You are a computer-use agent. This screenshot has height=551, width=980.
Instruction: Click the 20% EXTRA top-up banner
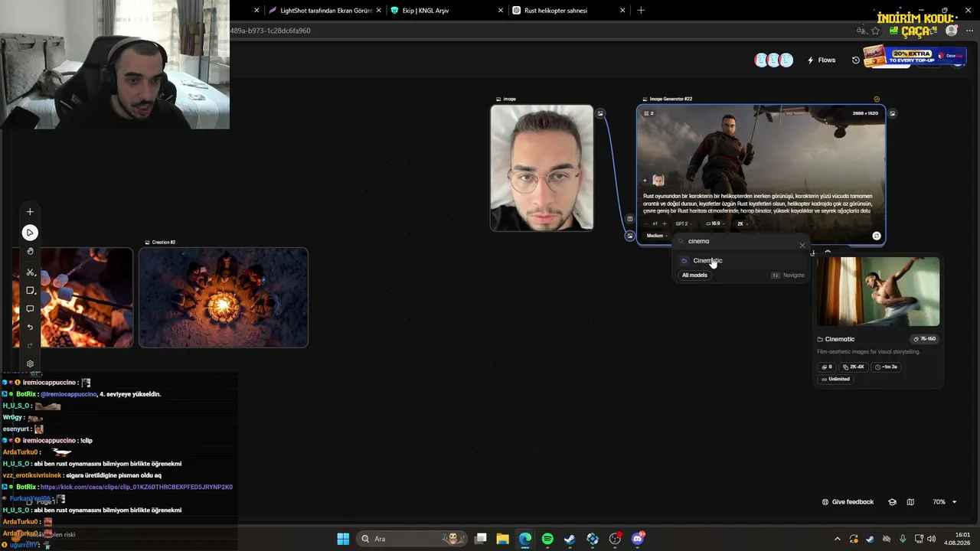[913, 56]
